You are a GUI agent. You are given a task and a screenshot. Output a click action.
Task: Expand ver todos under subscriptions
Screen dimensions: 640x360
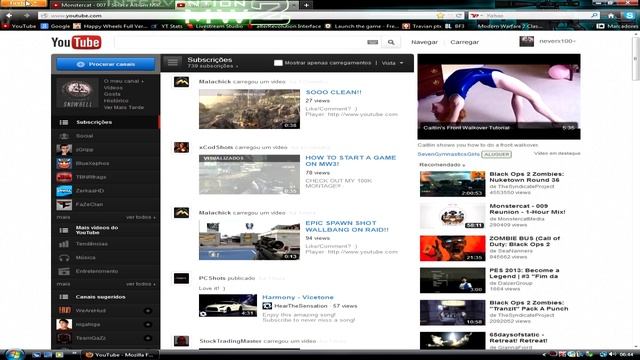coord(140,217)
